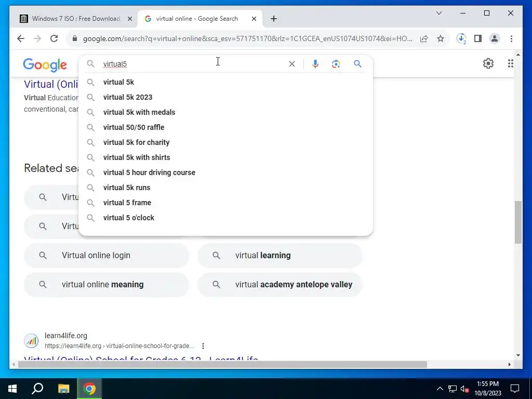Visit the learn4life.org result URL

[x=119, y=346]
